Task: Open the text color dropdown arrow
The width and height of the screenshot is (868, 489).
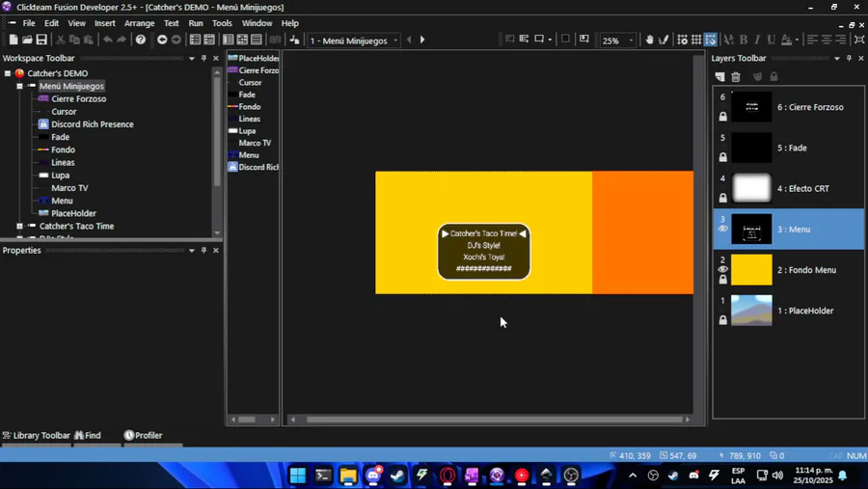Action: tap(797, 40)
